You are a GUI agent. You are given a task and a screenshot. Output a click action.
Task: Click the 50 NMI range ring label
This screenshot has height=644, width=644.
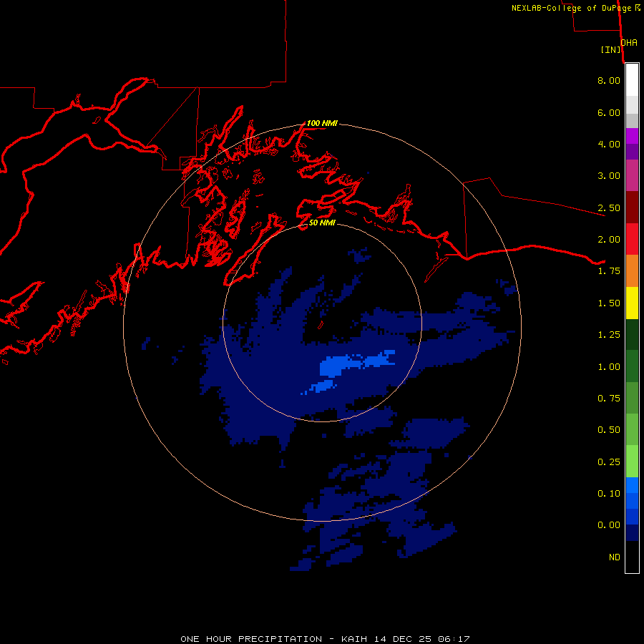pos(322,223)
